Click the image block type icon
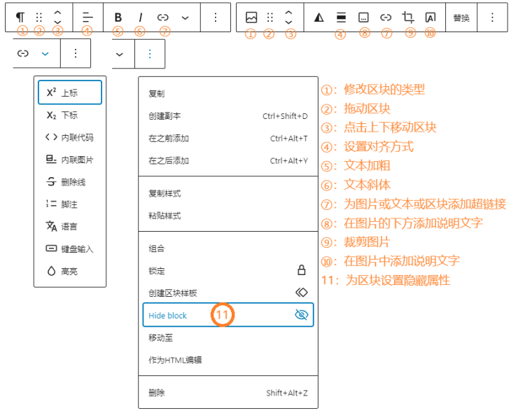 pos(251,17)
